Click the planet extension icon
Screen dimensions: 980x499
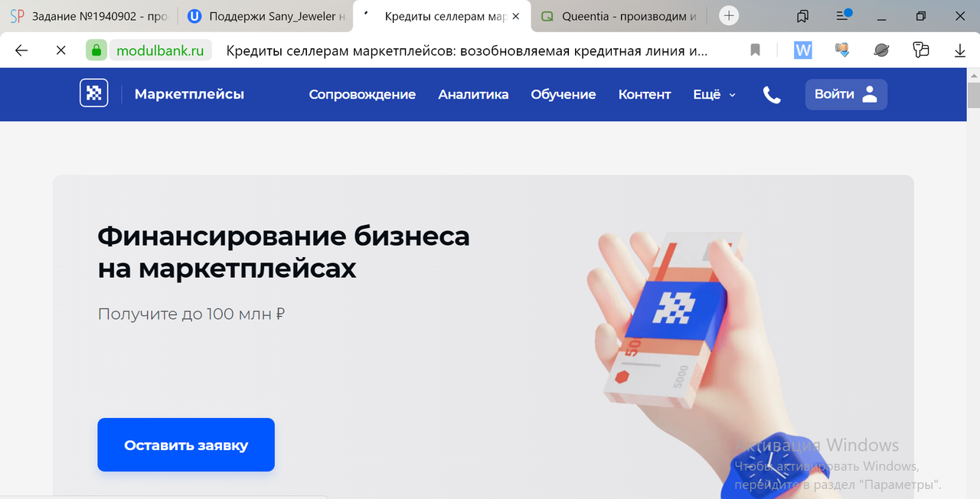pos(881,51)
